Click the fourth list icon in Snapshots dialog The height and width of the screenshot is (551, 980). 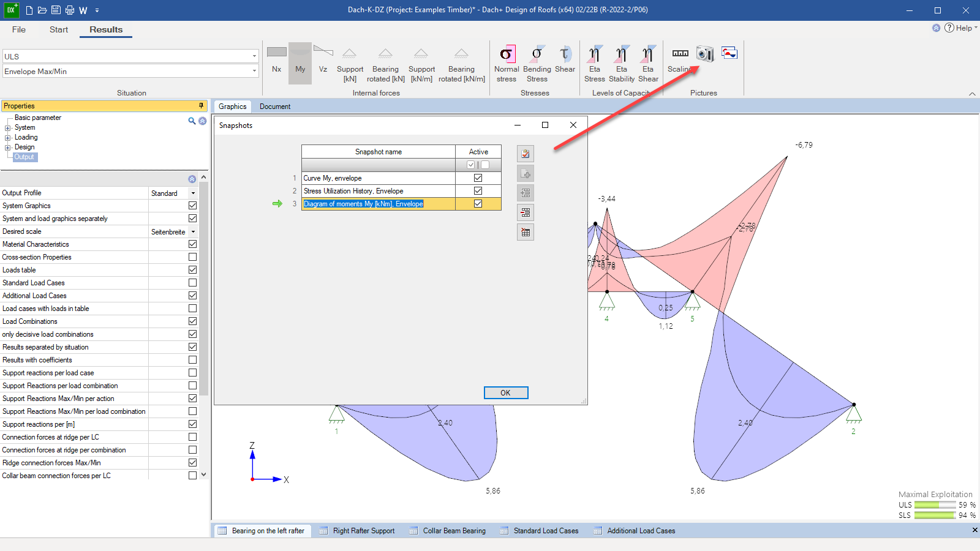tap(526, 212)
